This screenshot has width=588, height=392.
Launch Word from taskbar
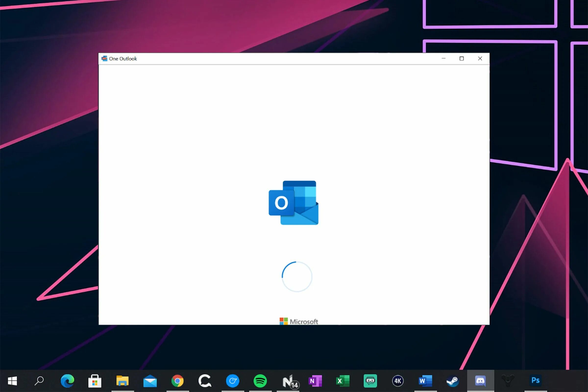[x=425, y=381]
